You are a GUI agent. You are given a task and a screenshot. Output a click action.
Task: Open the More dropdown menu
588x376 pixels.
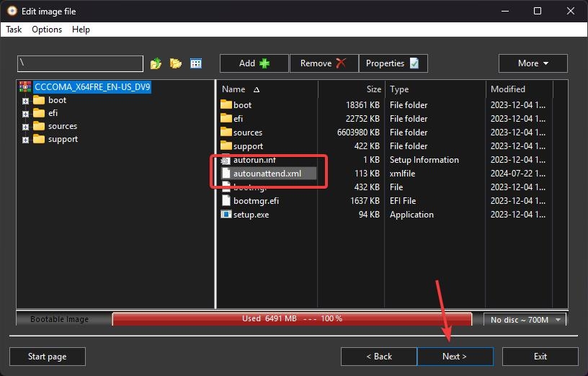tap(533, 63)
